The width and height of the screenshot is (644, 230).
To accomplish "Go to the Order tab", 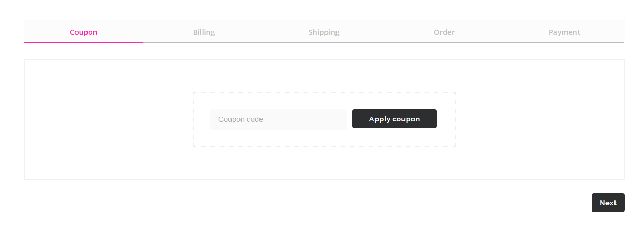I will coord(444,32).
